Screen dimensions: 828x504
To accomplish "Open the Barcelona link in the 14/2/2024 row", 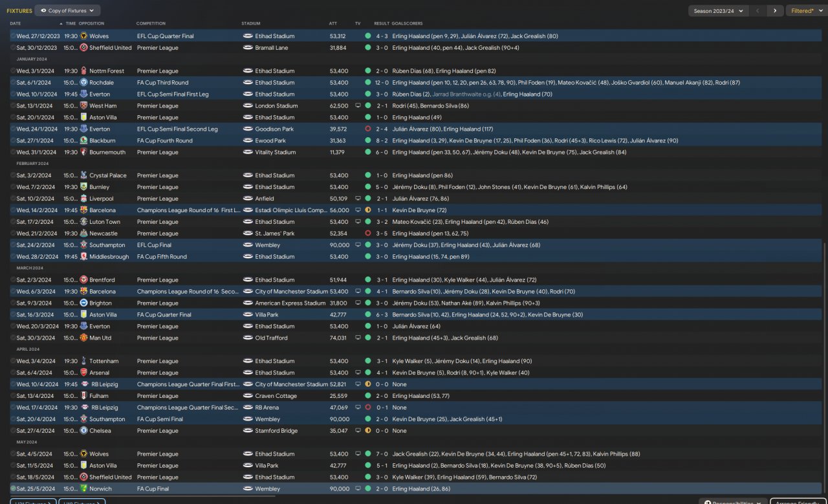I will coord(102,210).
